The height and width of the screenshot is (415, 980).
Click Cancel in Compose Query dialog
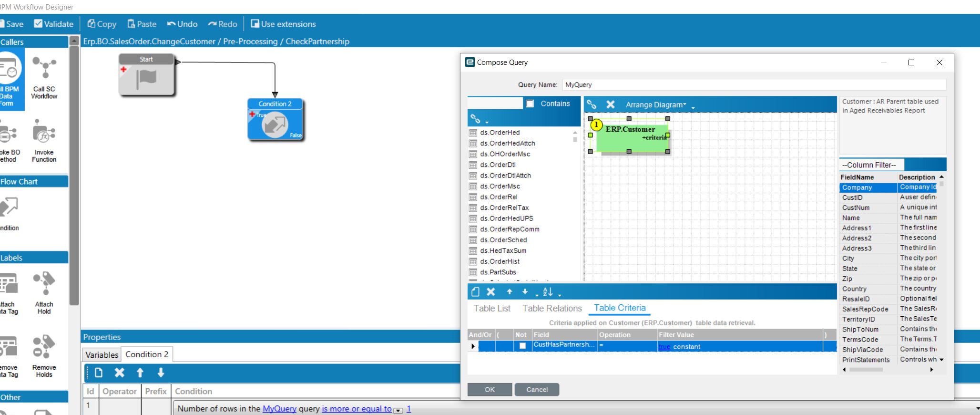click(537, 390)
